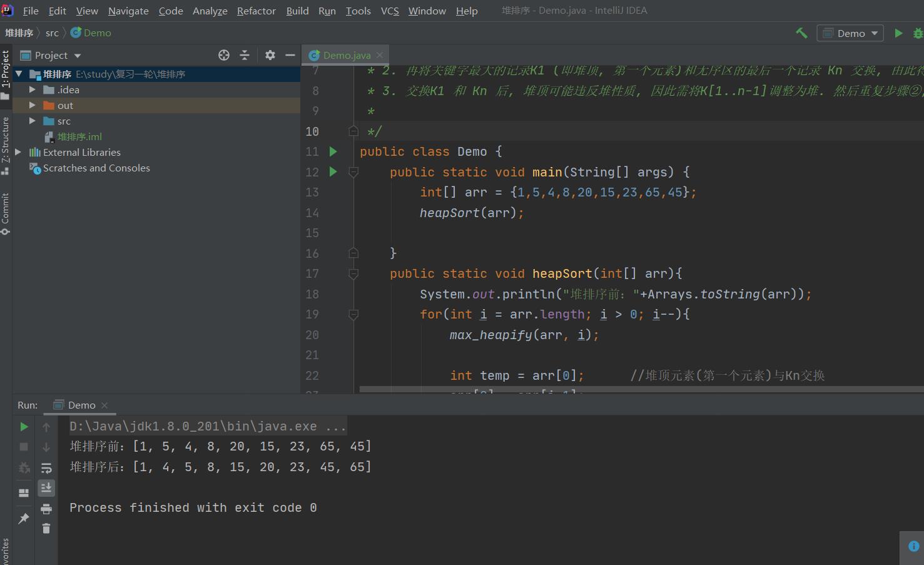Collapse the 堆排序 project root node

coord(19,74)
